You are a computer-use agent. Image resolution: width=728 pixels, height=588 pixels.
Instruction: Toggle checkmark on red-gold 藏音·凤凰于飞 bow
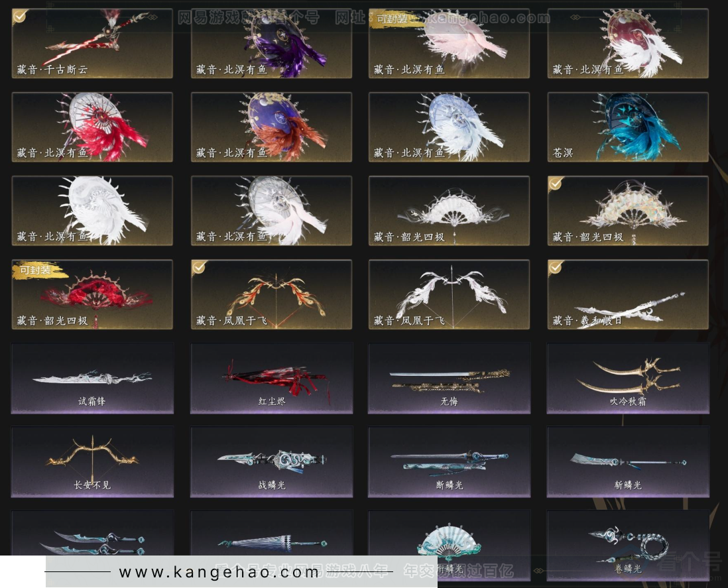(199, 267)
